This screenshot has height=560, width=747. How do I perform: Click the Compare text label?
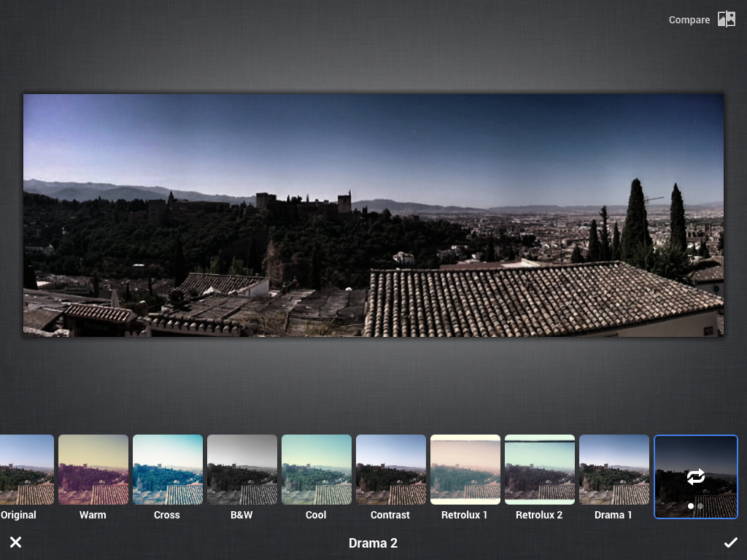point(689,20)
